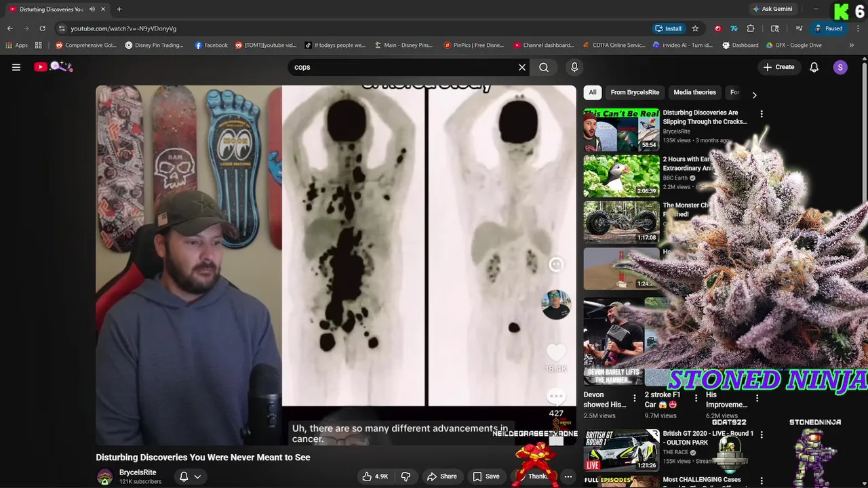The width and height of the screenshot is (868, 488).
Task: Save the video to a playlist
Action: pos(486,476)
